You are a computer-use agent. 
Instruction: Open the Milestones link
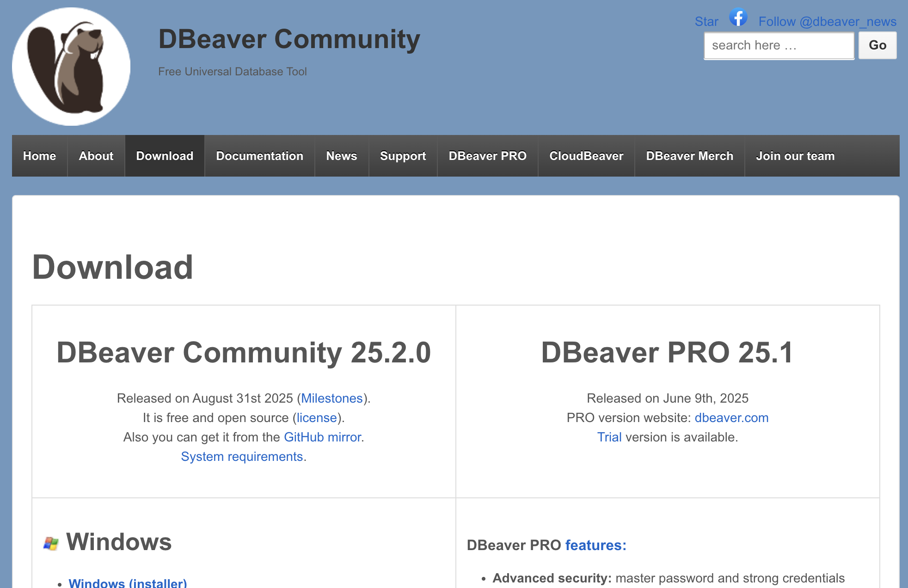pyautogui.click(x=332, y=398)
